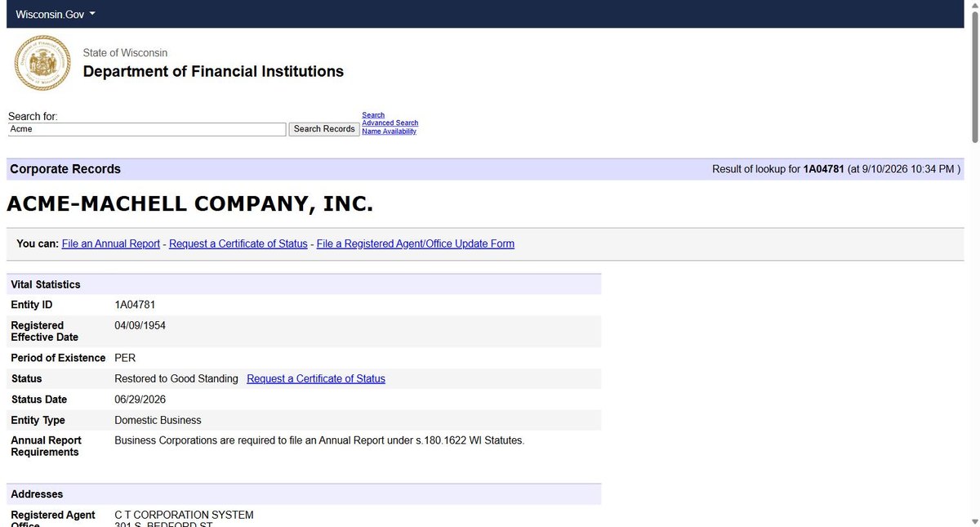Click the Vital Statistics section header

pos(304,284)
